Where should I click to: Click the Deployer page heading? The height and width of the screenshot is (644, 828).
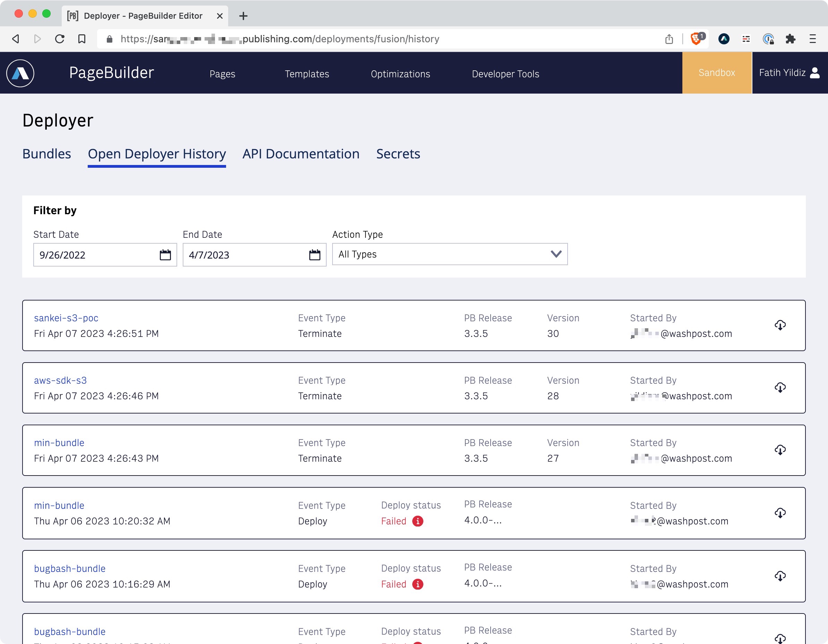[x=58, y=121]
